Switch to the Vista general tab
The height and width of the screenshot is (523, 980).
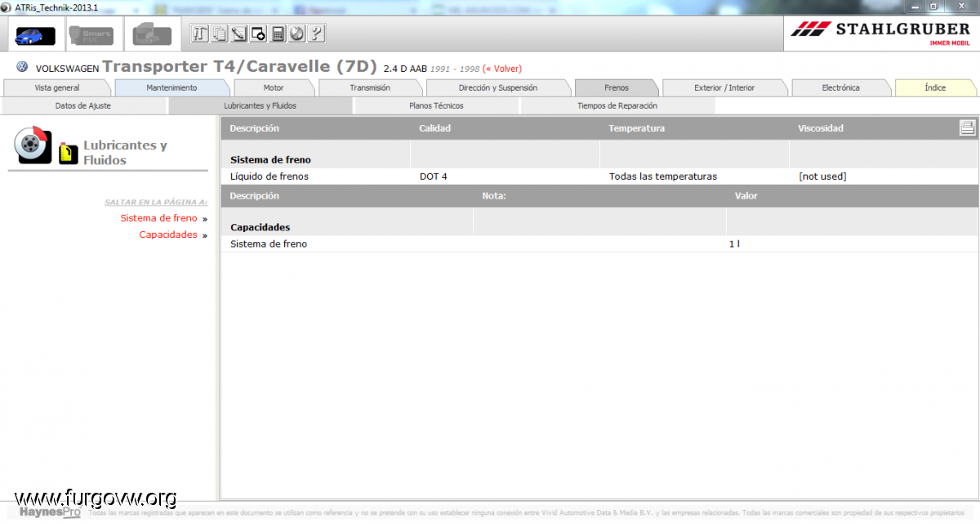57,87
